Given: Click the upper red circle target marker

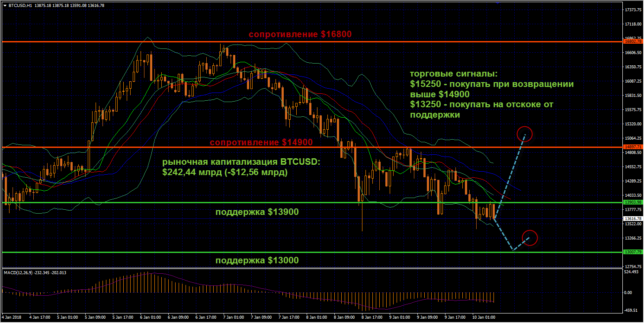Looking at the screenshot, I should tap(525, 134).
